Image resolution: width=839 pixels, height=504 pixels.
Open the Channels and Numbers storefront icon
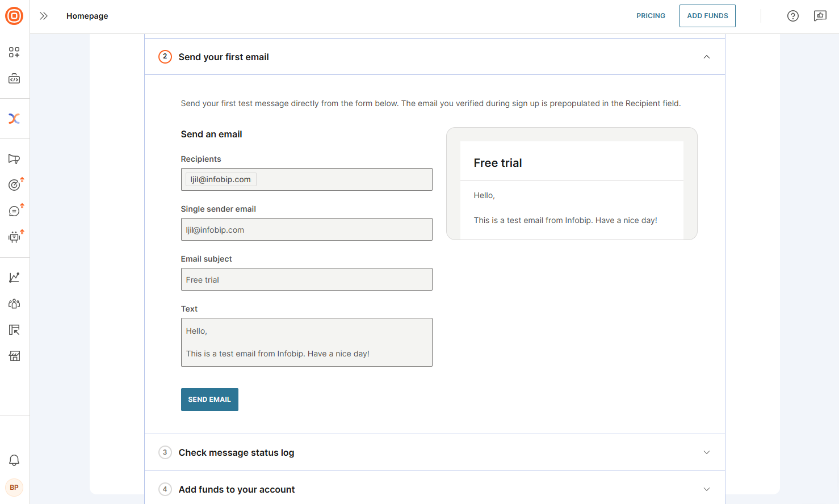(x=14, y=356)
